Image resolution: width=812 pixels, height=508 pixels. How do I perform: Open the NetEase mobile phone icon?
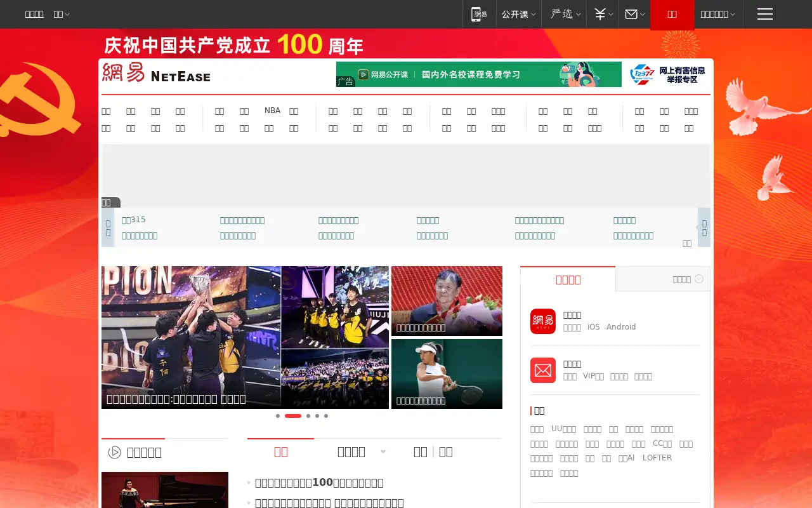479,14
